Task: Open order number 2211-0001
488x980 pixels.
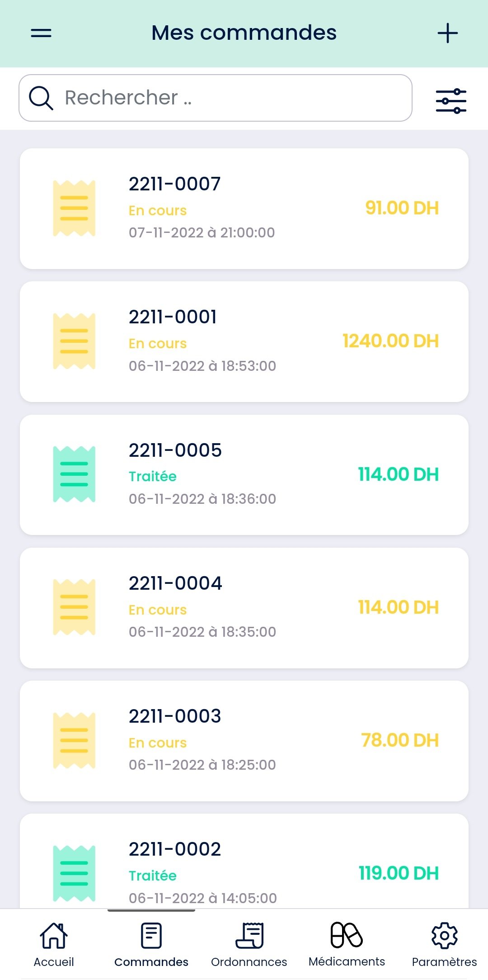Action: coord(173,317)
